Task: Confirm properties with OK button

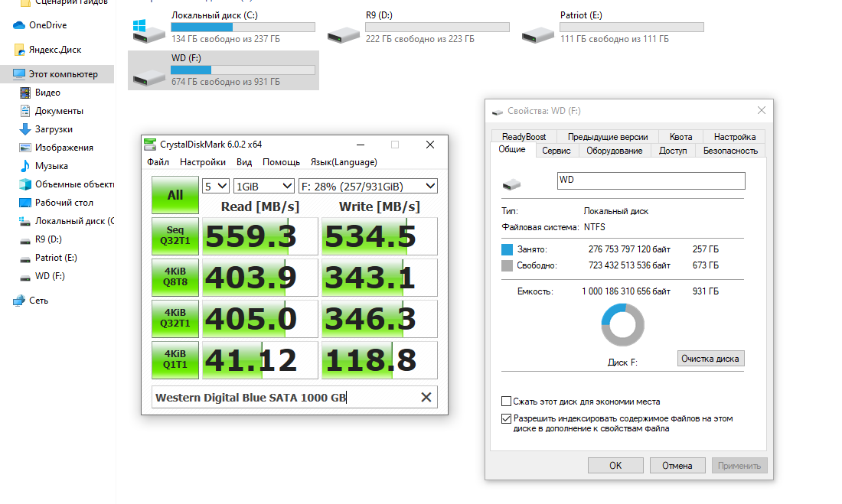Action: pyautogui.click(x=615, y=465)
